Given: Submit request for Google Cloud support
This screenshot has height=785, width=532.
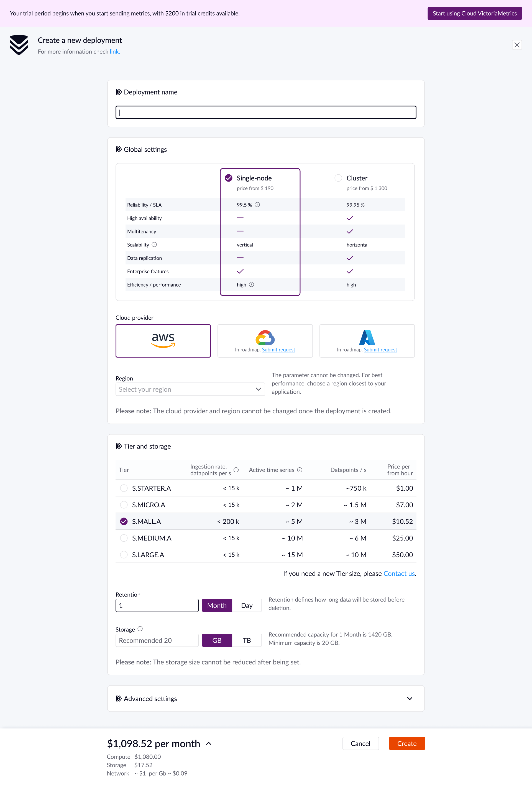Looking at the screenshot, I should pos(278,350).
